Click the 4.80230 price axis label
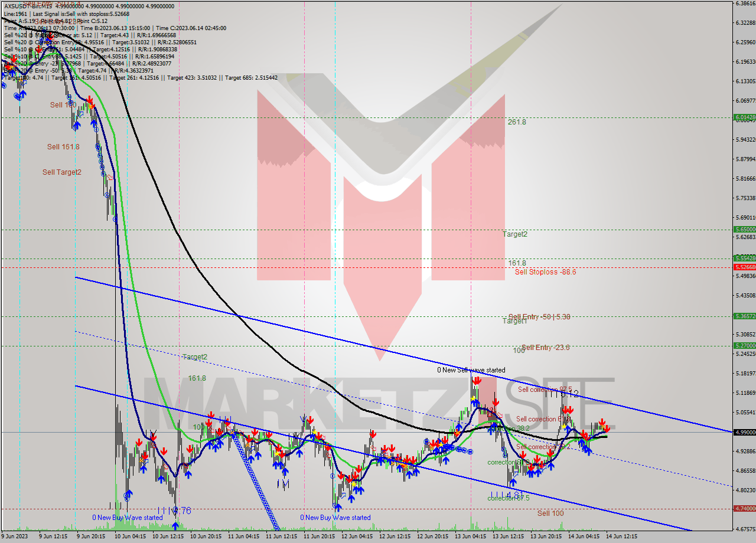 [745, 490]
